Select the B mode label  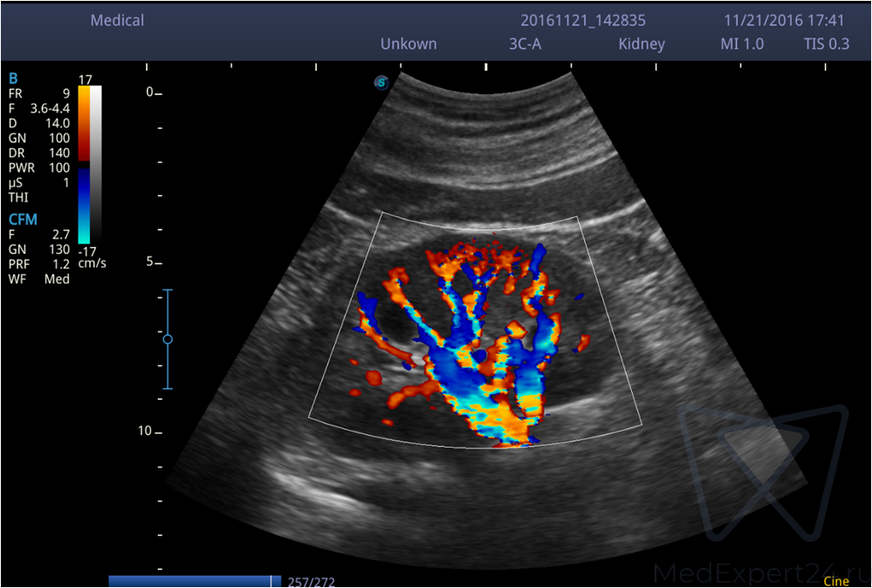tap(13, 78)
